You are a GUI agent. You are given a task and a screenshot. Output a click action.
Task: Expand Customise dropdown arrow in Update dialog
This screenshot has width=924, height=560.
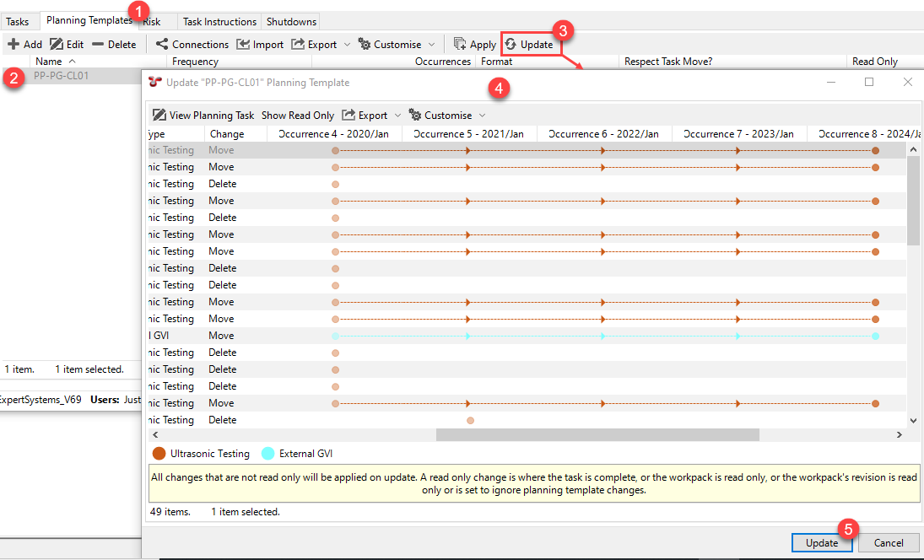483,116
